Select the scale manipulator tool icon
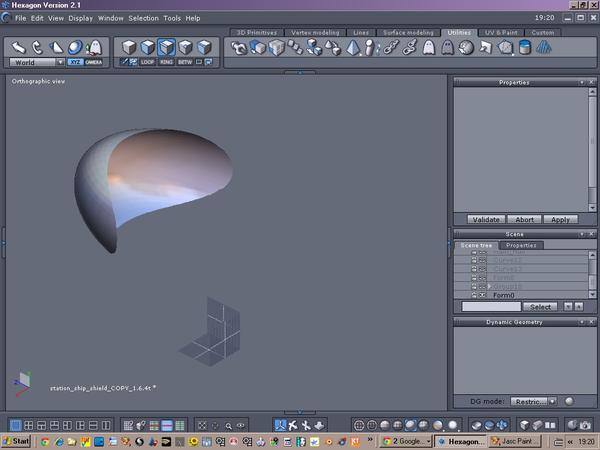Screen dimensions: 600x450 [56, 46]
